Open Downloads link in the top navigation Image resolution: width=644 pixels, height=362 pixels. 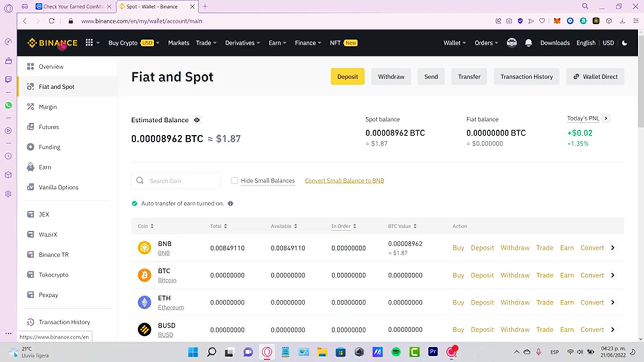coord(555,43)
